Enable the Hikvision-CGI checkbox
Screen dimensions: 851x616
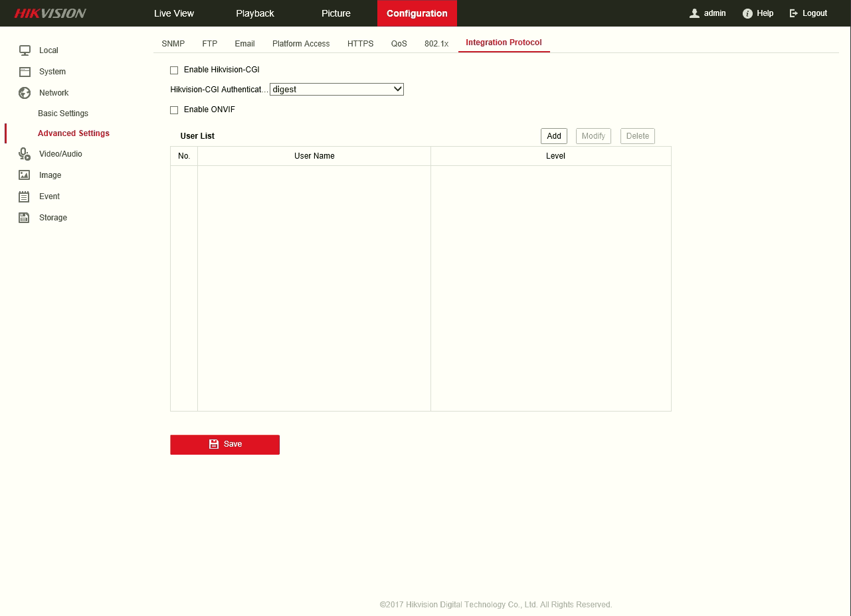[x=174, y=70]
